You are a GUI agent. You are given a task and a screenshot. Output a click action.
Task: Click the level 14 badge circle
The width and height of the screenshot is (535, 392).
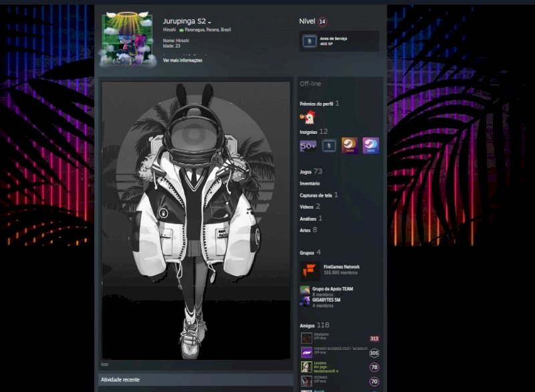pyautogui.click(x=322, y=22)
